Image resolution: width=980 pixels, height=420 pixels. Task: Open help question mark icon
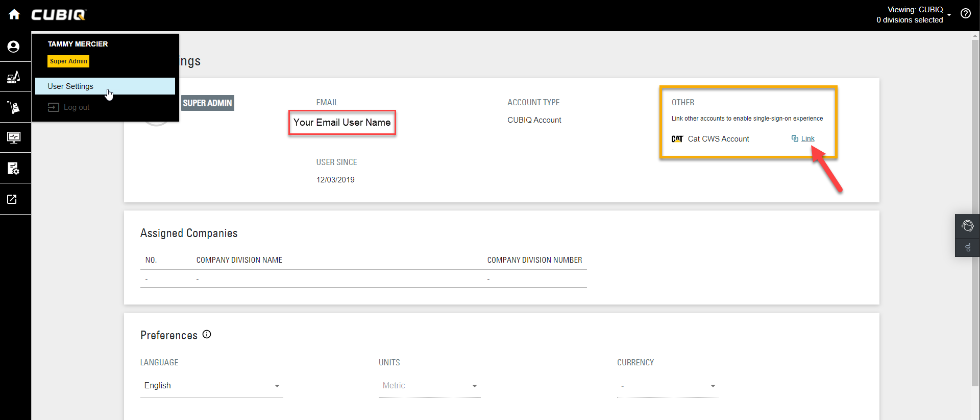point(965,14)
